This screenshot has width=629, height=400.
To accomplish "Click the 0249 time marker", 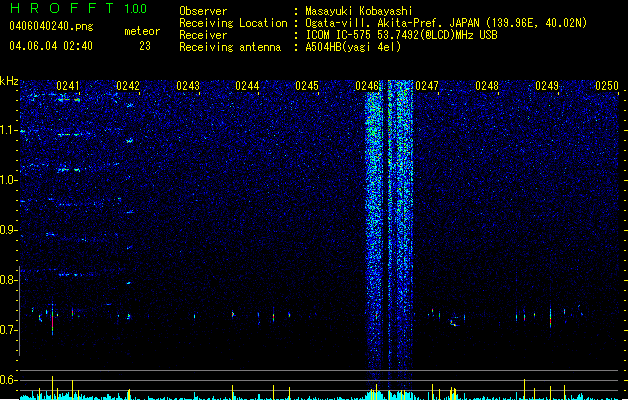I will (x=547, y=85).
